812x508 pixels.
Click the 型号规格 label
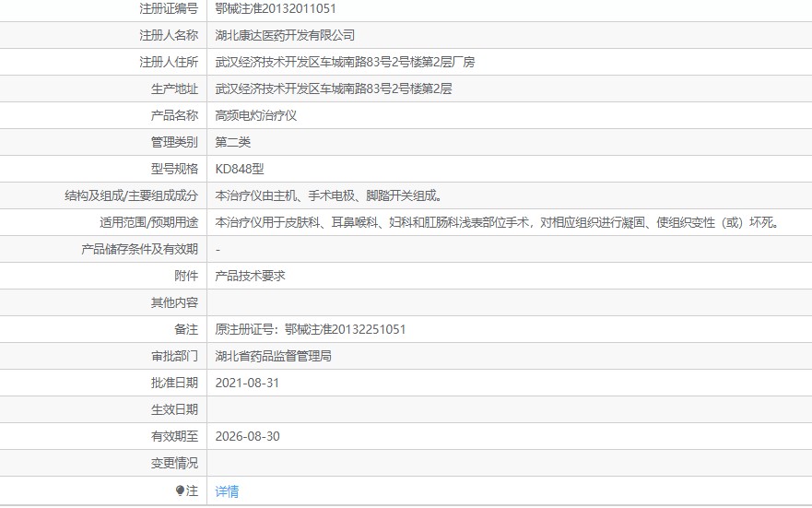click(174, 169)
